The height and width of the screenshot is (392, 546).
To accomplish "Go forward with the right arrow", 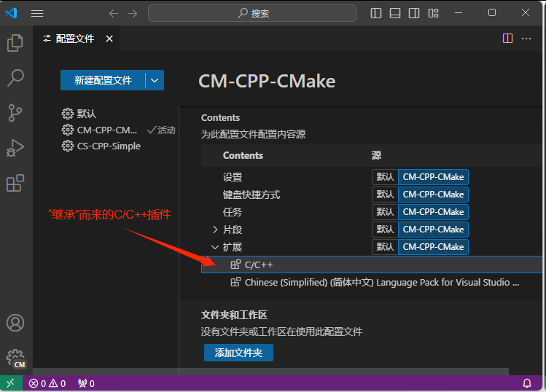I will pyautogui.click(x=133, y=13).
